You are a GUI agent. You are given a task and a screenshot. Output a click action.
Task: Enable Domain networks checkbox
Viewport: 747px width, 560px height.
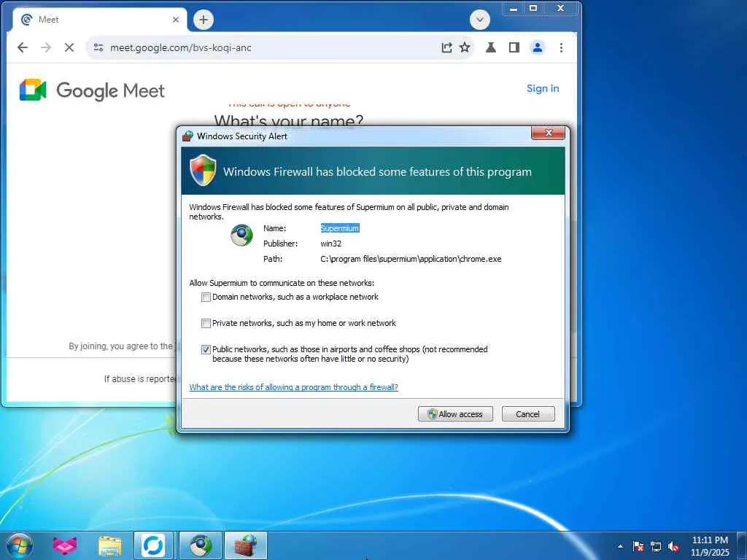206,297
